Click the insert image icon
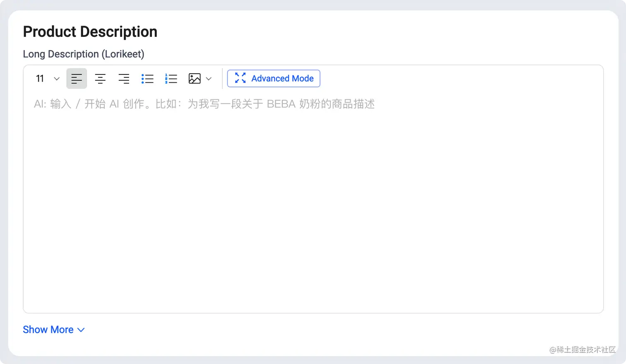 195,79
